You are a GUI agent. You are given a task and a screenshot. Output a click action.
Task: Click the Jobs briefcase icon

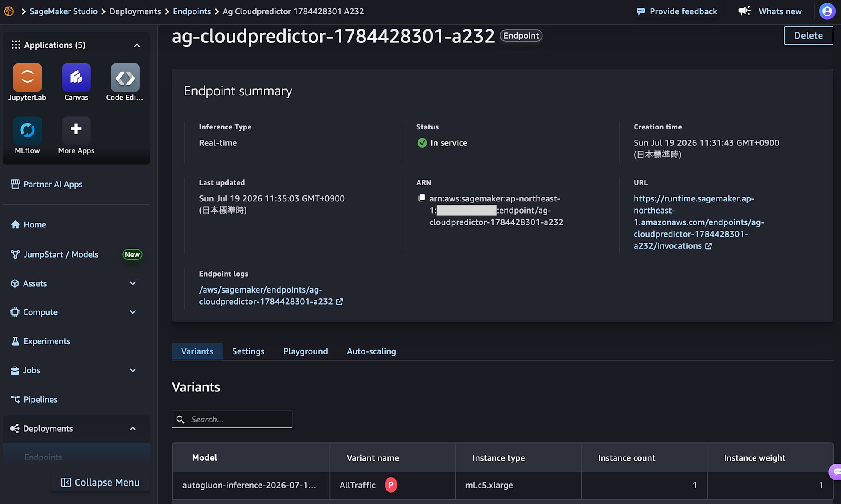(15, 370)
